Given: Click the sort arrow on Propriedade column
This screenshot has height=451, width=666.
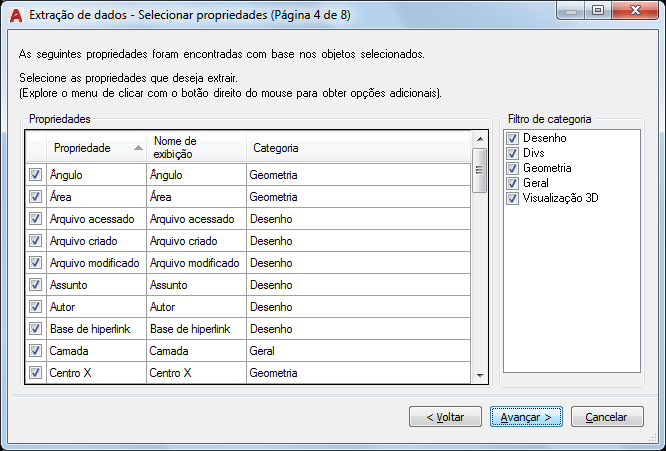Looking at the screenshot, I should coord(138,148).
